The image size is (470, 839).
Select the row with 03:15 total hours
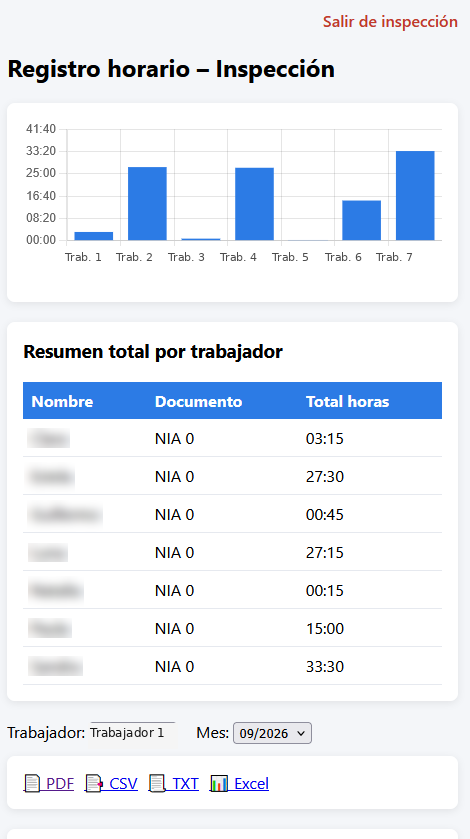(x=232, y=438)
